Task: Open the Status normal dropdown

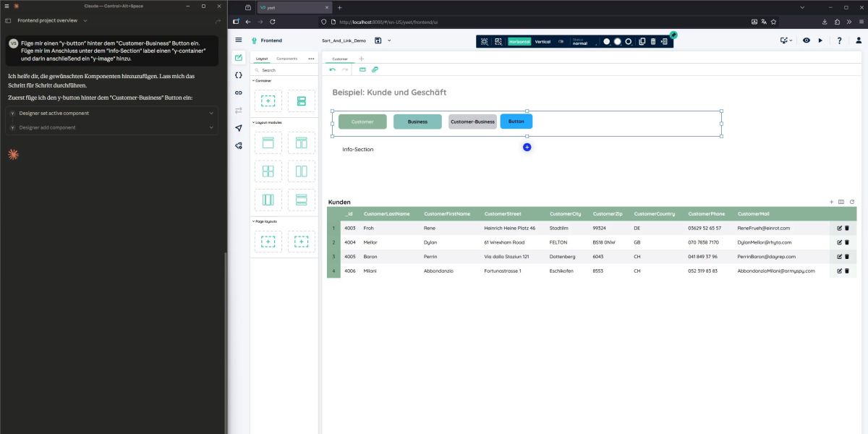Action: point(580,42)
